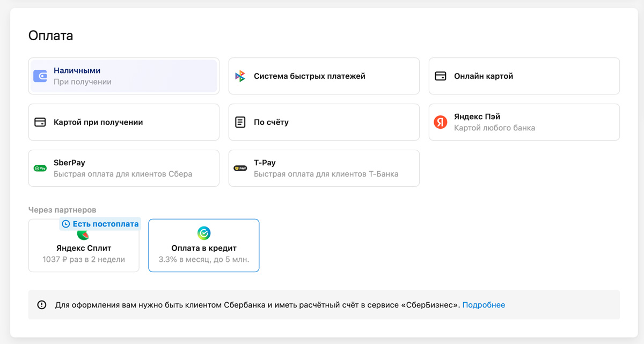Click '1037 ₽ раз в 2 недели' text
The image size is (644, 344).
(x=84, y=260)
